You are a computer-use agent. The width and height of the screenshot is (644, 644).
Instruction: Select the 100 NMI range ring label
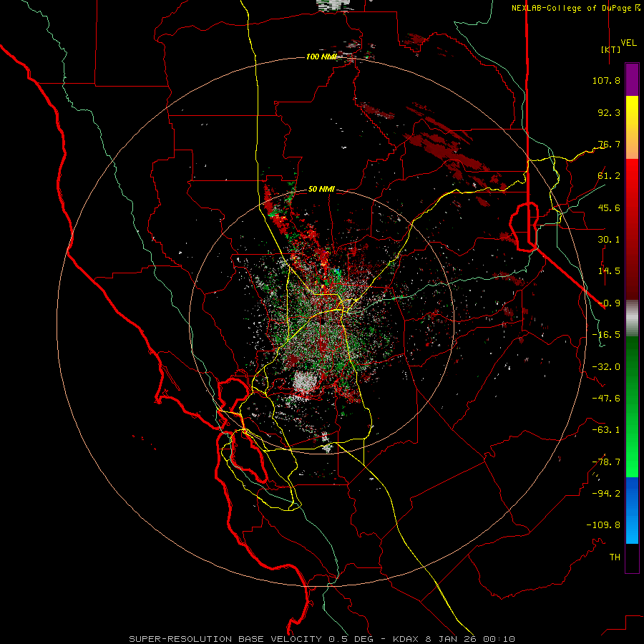point(321,57)
